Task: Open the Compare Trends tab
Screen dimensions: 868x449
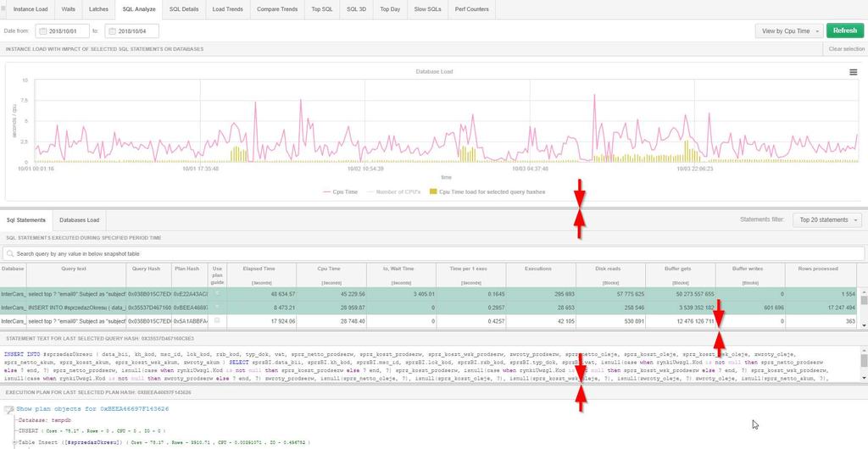Action: tap(277, 9)
